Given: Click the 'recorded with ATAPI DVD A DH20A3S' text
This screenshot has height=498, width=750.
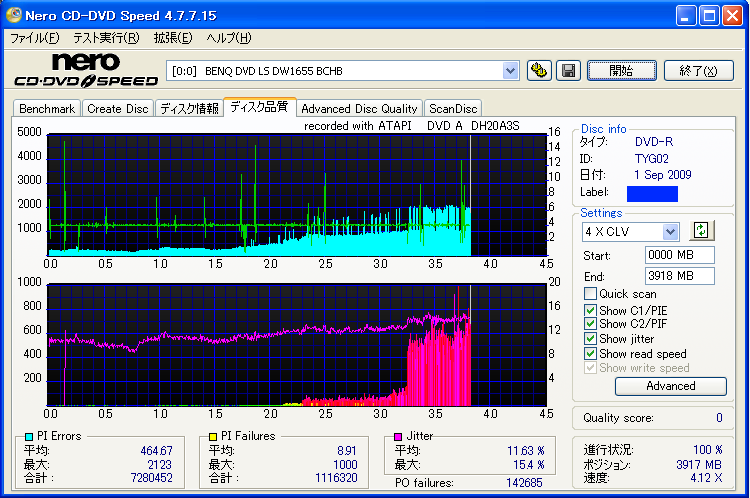Looking at the screenshot, I should (411, 126).
